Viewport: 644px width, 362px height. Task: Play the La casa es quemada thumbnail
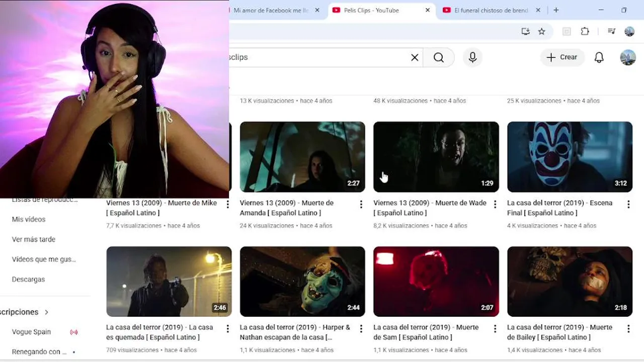(169, 282)
